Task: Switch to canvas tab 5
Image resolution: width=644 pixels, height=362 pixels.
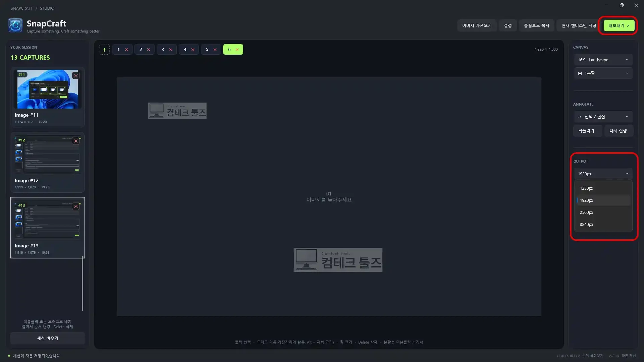Action: 207,50
